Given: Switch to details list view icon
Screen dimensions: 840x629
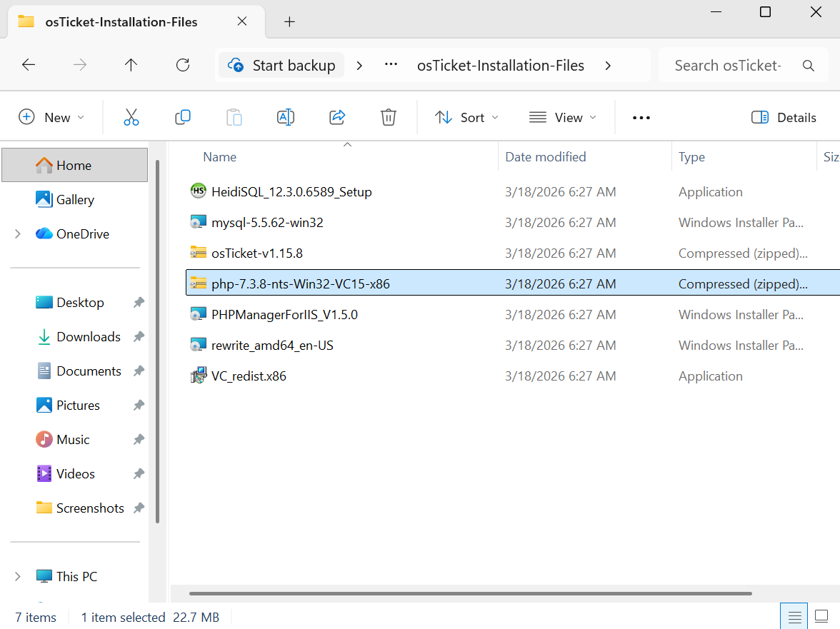Looking at the screenshot, I should pos(794,617).
